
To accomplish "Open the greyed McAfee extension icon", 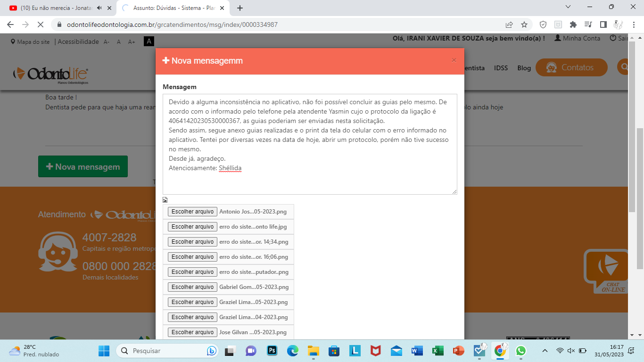I will point(558,25).
